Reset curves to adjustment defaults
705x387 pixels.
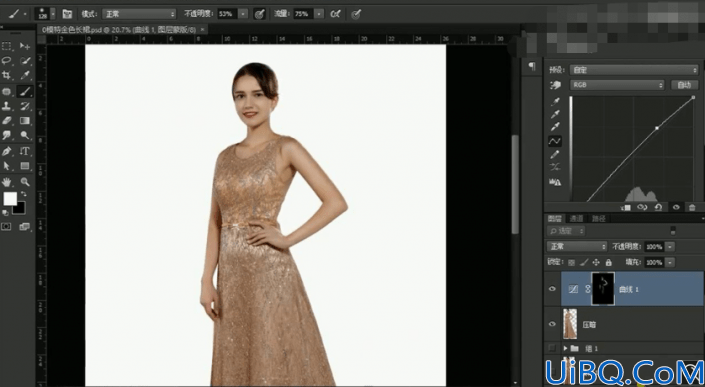[x=659, y=207]
